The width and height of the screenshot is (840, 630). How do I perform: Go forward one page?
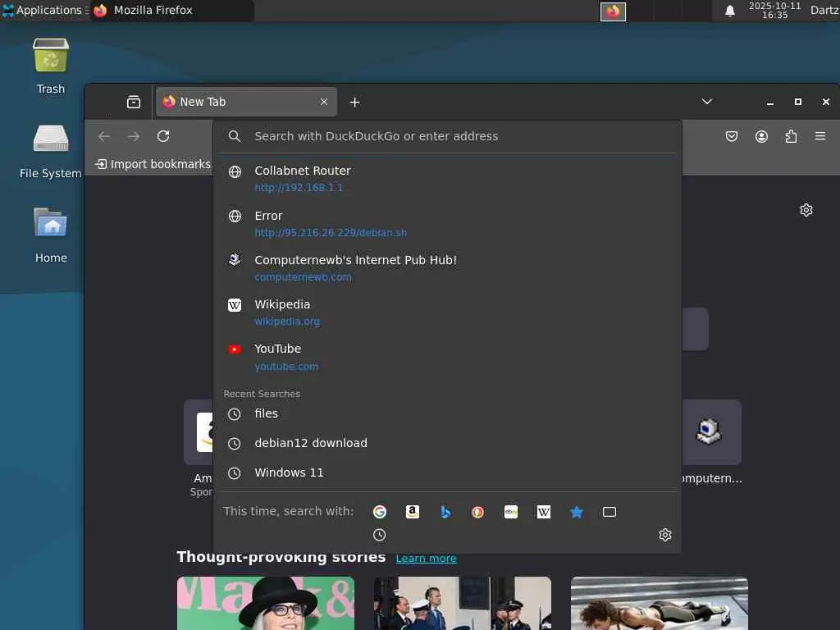(134, 136)
